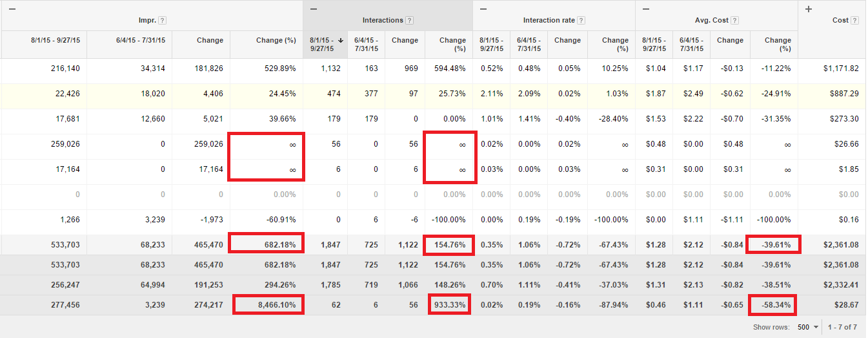Image resolution: width=868 pixels, height=338 pixels.
Task: Click the 10.25% interaction rate change
Action: tap(614, 69)
